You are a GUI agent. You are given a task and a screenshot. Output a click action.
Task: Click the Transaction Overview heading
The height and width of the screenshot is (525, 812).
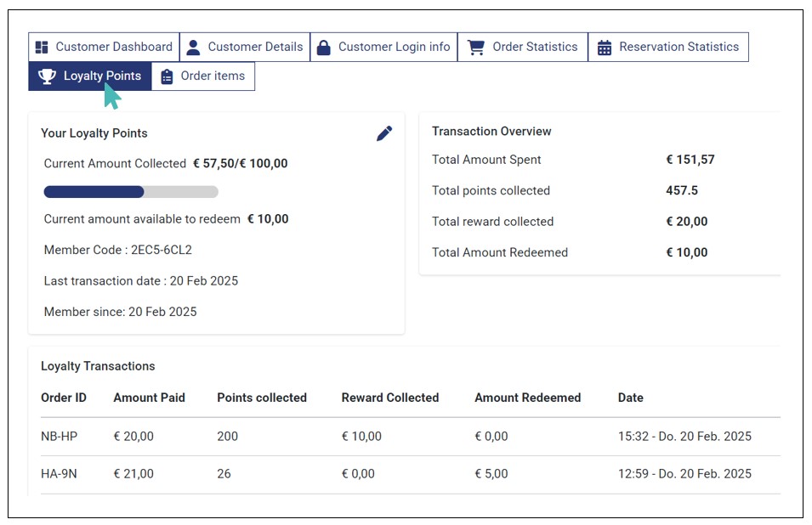coord(491,132)
